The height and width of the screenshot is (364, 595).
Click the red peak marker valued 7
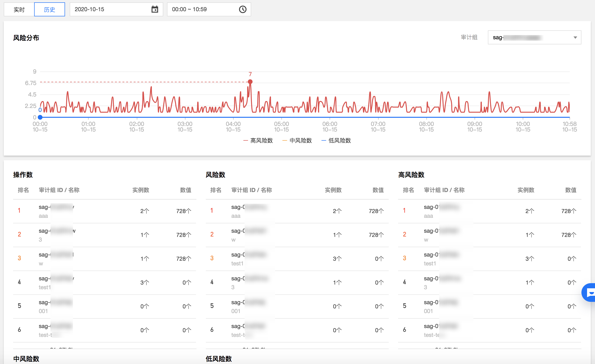tap(250, 82)
